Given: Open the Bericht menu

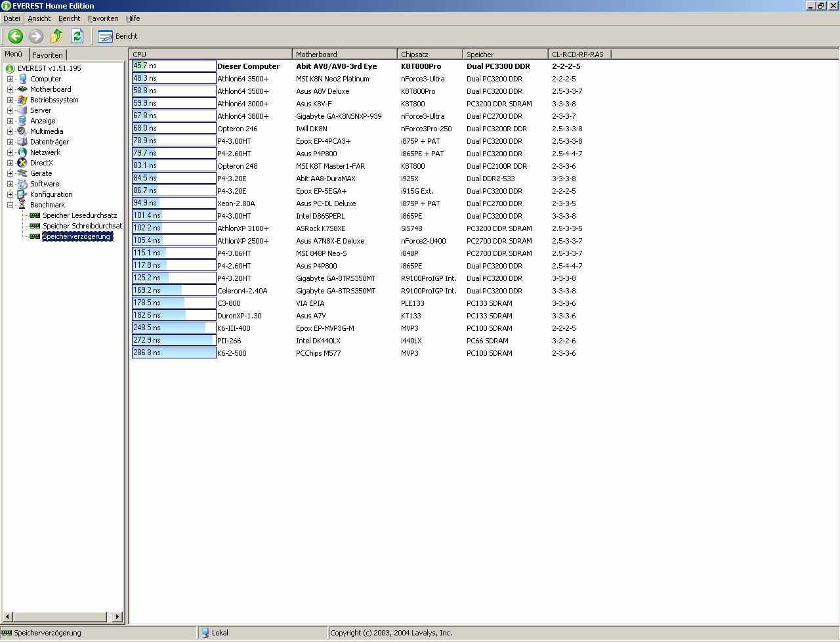Looking at the screenshot, I should (69, 18).
